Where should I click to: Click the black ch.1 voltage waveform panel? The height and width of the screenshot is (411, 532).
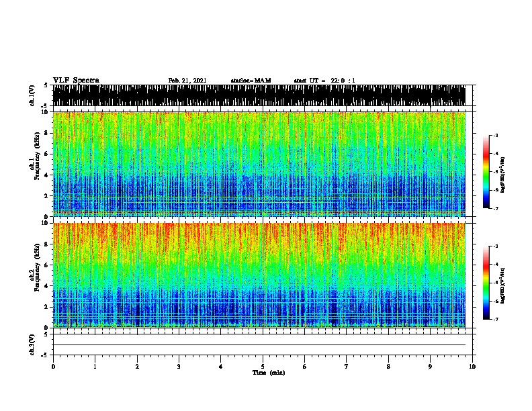click(x=259, y=95)
